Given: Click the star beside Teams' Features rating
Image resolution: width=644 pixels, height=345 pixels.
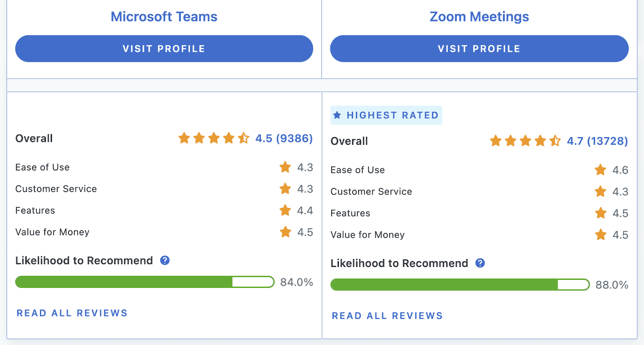Looking at the screenshot, I should 285,210.
